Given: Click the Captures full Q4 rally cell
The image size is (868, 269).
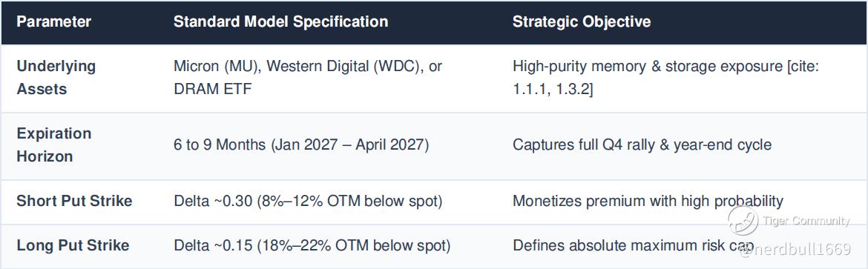Looking at the screenshot, I should click(642, 145).
